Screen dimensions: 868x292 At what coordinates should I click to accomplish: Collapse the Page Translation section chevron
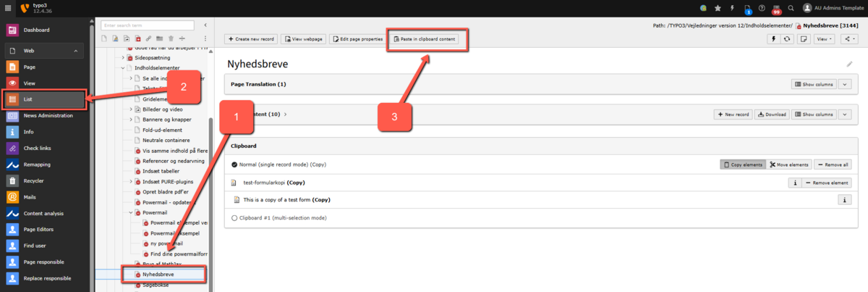click(x=846, y=84)
